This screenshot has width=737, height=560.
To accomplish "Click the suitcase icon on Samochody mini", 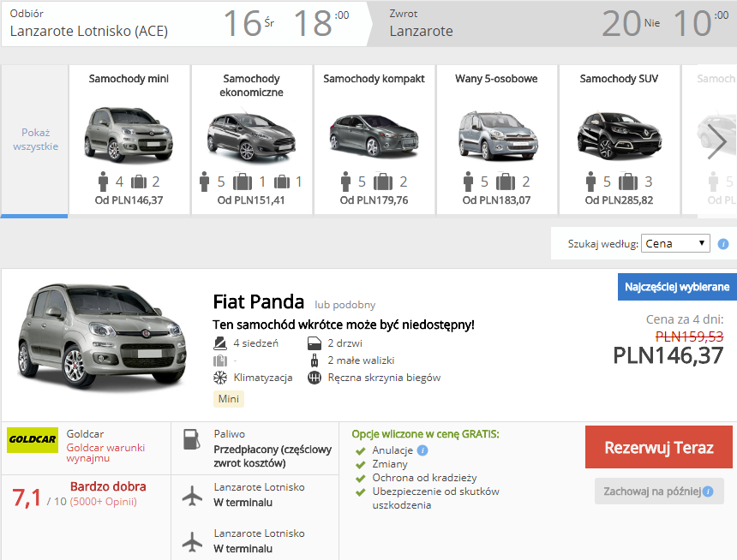I will (x=139, y=182).
